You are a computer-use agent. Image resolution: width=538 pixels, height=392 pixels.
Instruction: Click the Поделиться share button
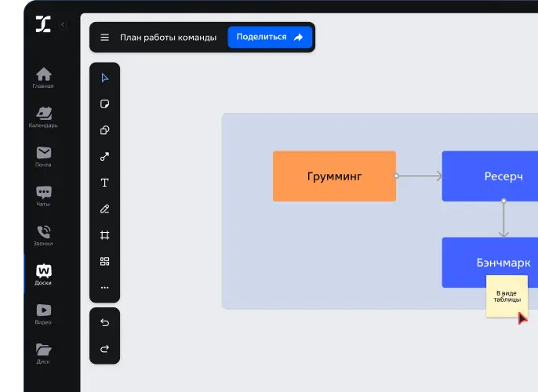270,37
